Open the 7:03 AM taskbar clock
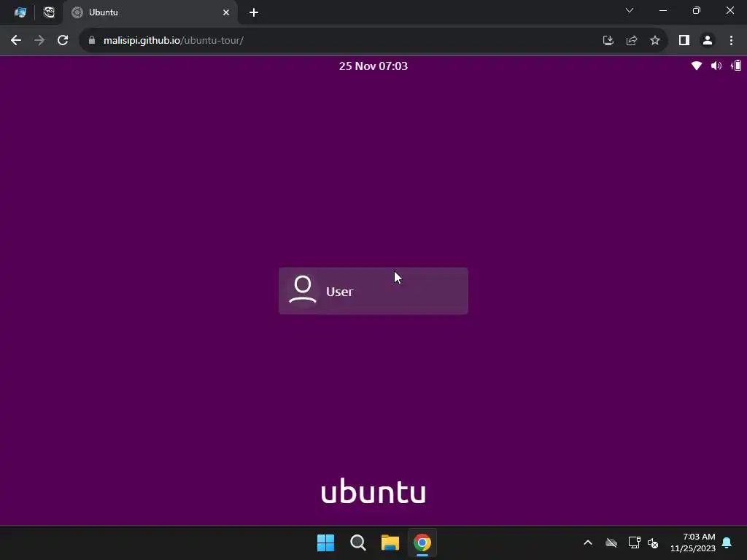747x560 pixels. coord(693,542)
